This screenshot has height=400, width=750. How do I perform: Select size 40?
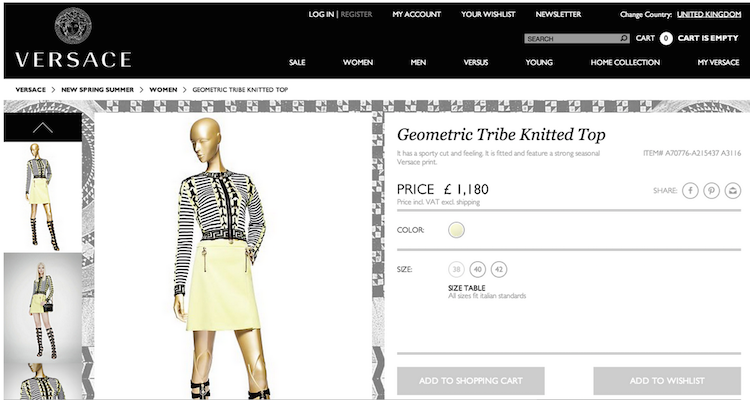pyautogui.click(x=477, y=269)
